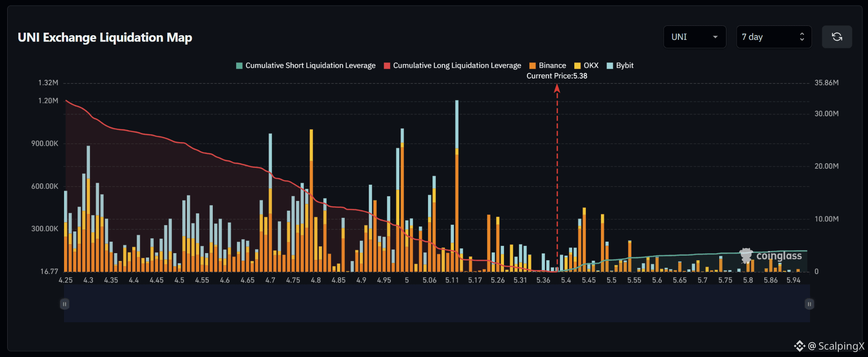The height and width of the screenshot is (357, 868).
Task: Click the left axis value 600.00K
Action: tap(45, 186)
